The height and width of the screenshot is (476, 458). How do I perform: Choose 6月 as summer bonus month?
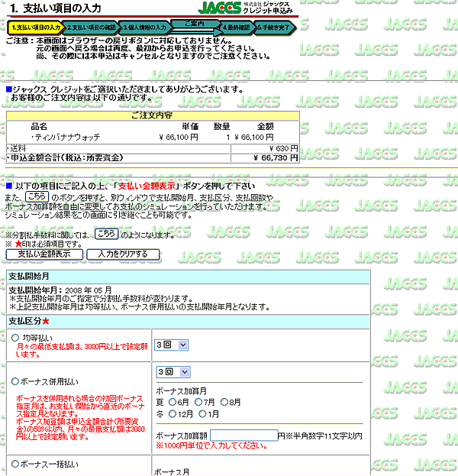[x=173, y=402]
